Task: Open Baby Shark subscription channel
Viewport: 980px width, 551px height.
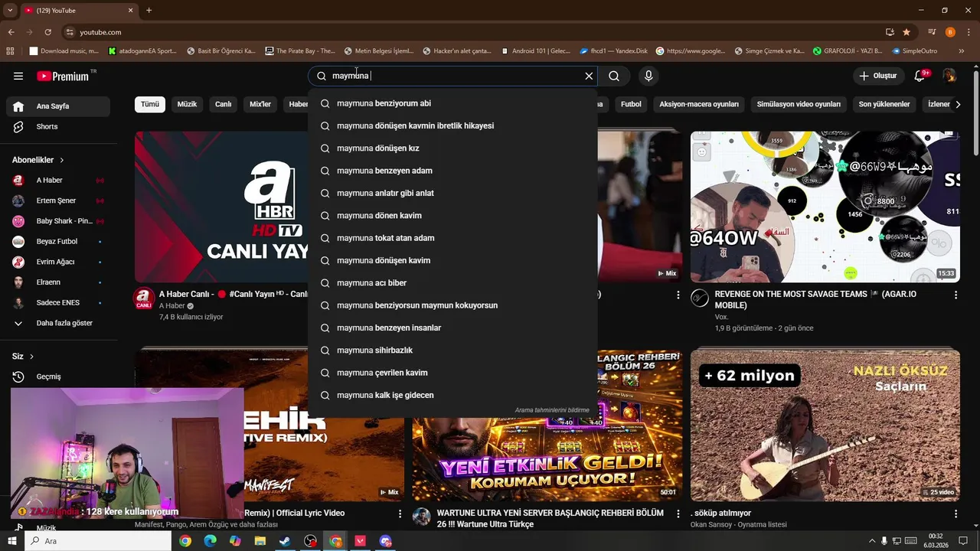Action: [58, 221]
